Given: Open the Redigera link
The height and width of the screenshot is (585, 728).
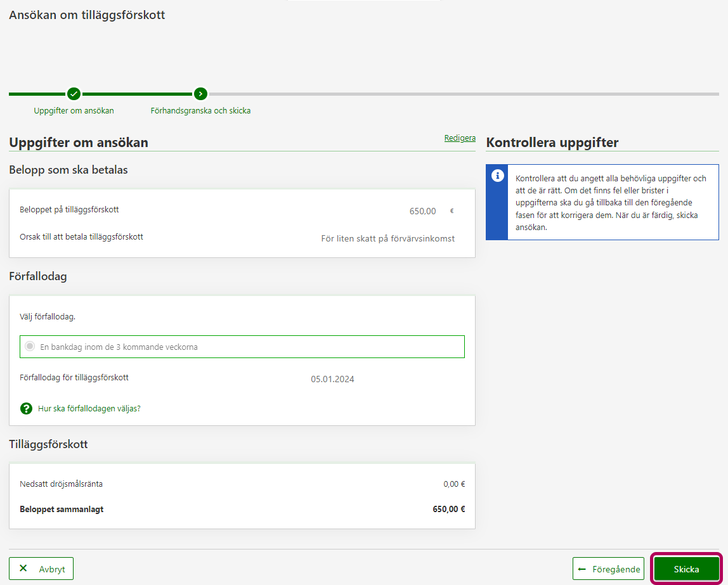Looking at the screenshot, I should 460,138.
